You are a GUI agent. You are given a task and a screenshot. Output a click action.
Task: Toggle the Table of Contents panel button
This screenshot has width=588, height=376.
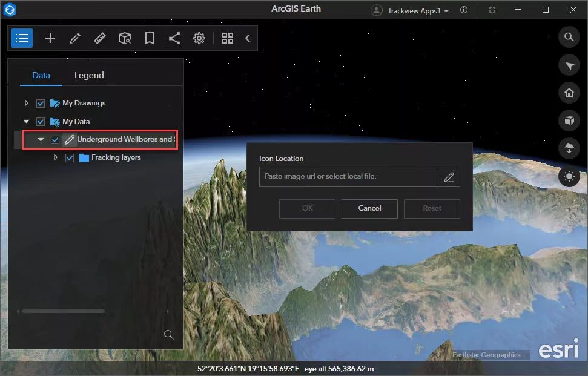point(22,38)
